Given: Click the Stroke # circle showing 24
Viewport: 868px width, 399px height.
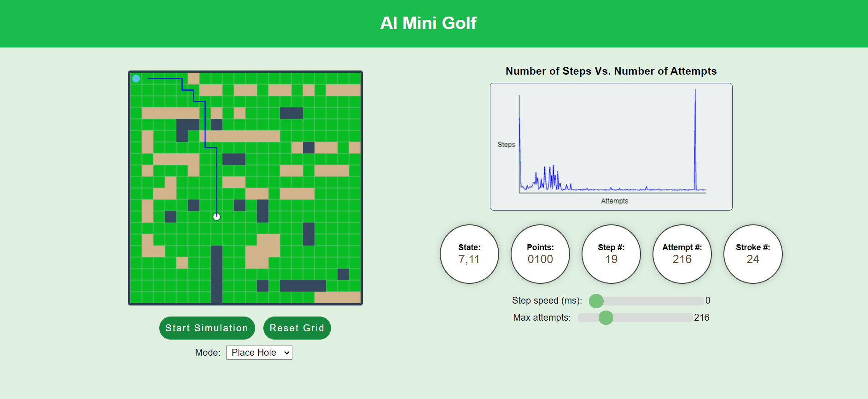Looking at the screenshot, I should coord(753,254).
